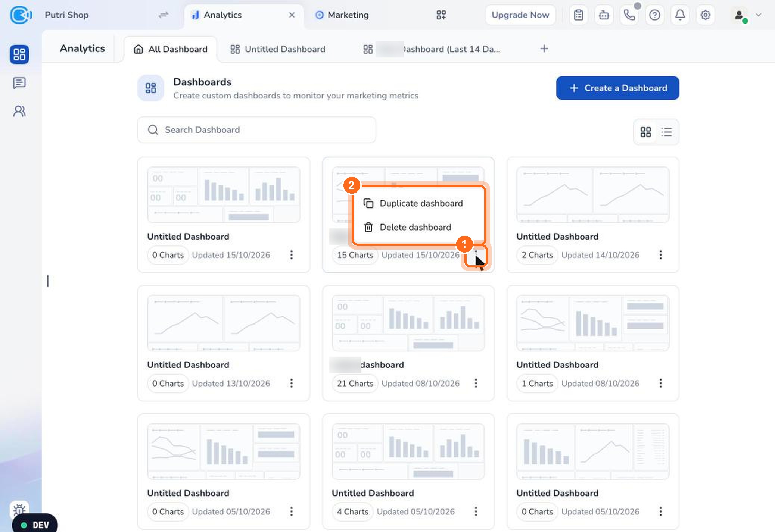
Task: Switch to grid view
Action: [646, 132]
